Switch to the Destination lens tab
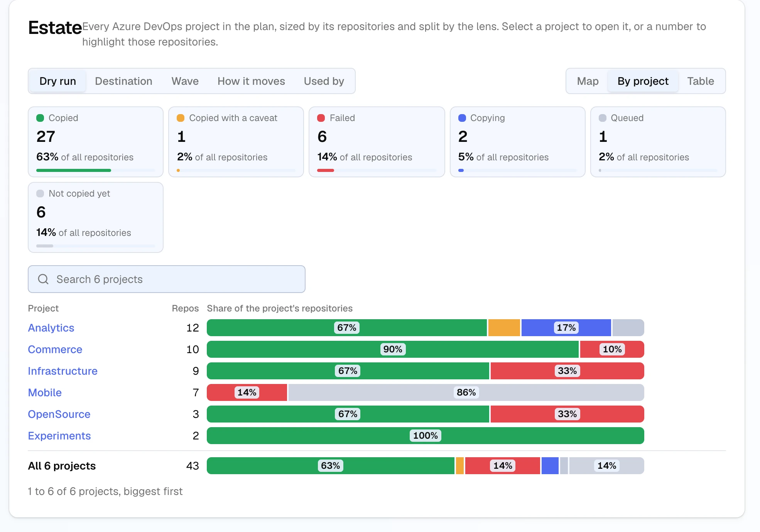 point(123,81)
